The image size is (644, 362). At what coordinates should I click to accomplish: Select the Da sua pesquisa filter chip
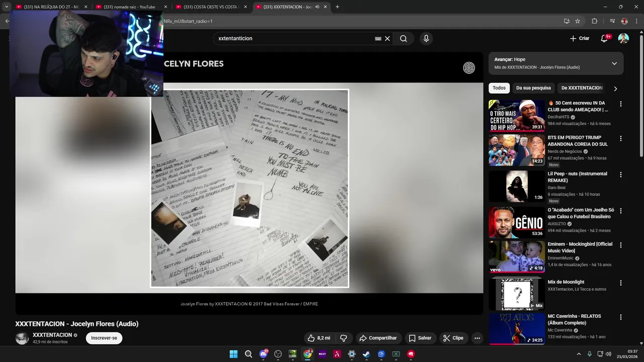click(533, 88)
